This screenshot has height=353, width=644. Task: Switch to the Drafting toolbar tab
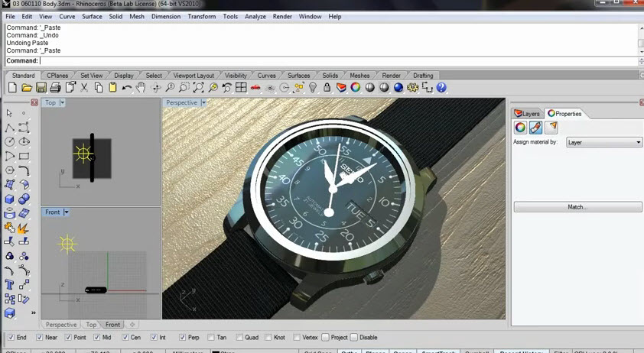(423, 76)
